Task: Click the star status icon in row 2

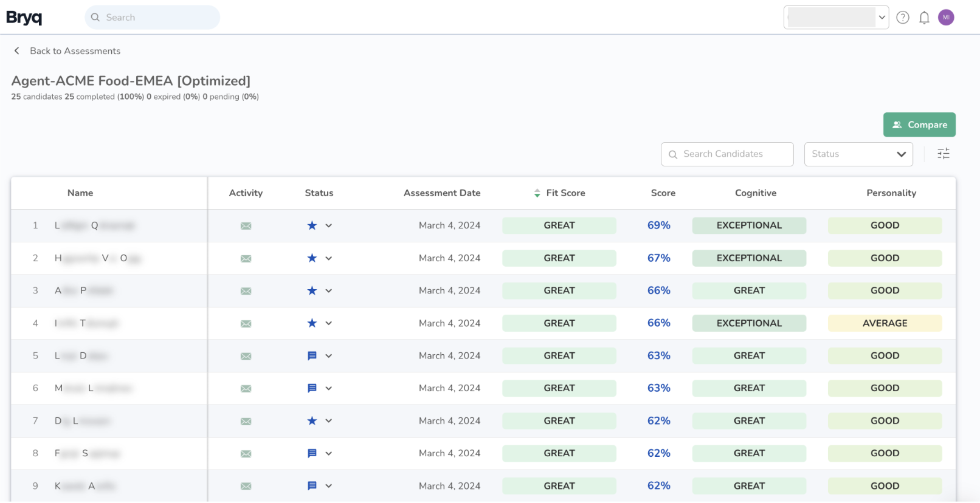Action: click(312, 258)
